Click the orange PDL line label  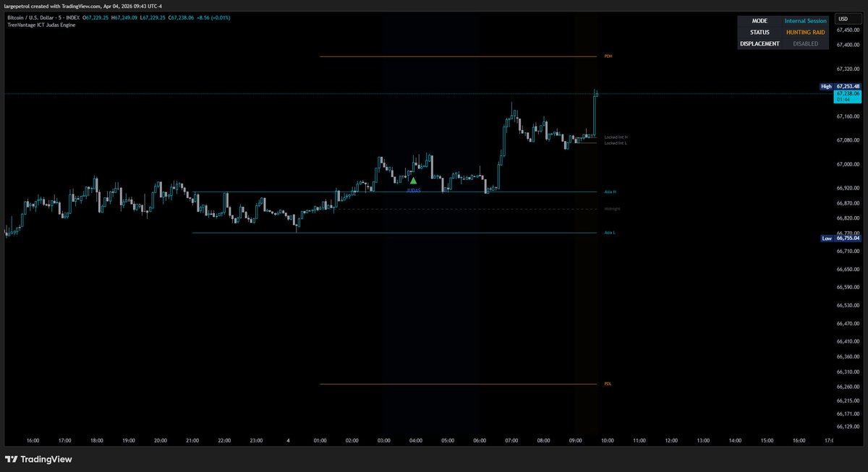[608, 384]
